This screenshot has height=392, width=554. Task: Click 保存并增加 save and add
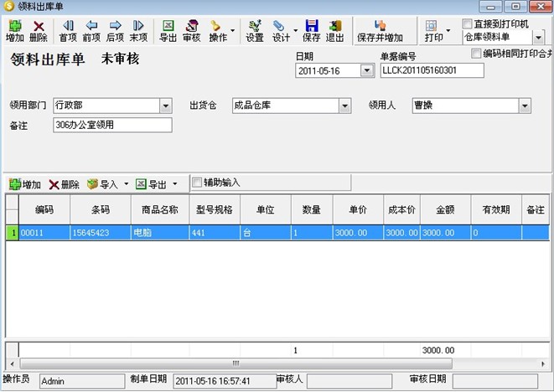coord(381,31)
